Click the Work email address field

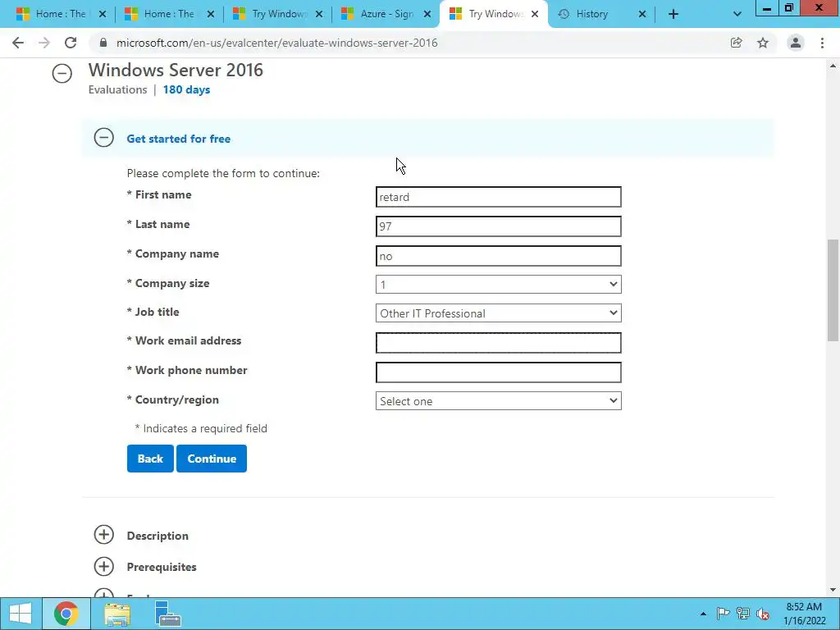click(498, 343)
